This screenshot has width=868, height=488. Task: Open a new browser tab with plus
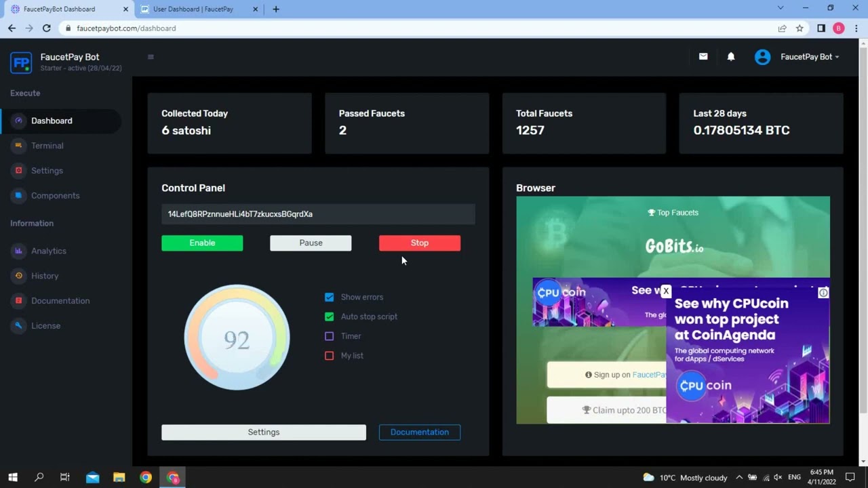[275, 9]
